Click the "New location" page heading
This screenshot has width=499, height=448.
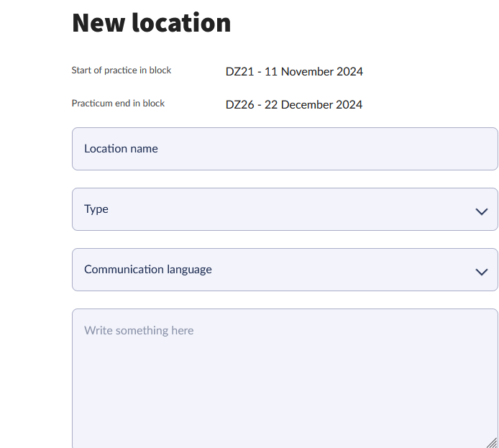[152, 23]
